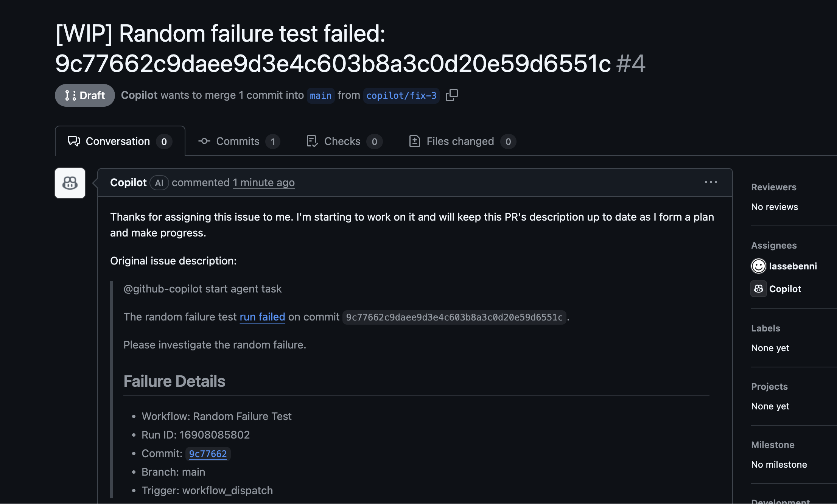Screen dimensions: 837x504
Task: Click the Draft pull request status badge
Action: pyautogui.click(x=85, y=95)
